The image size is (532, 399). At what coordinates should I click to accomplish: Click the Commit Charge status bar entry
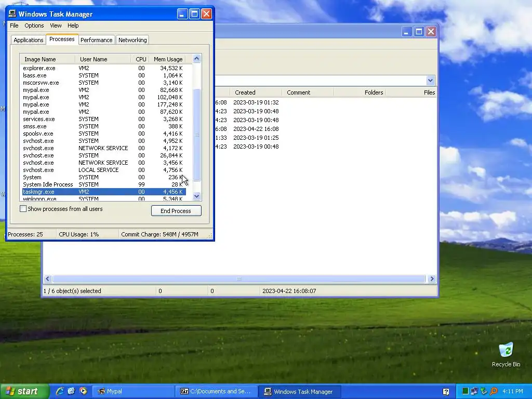pos(160,234)
